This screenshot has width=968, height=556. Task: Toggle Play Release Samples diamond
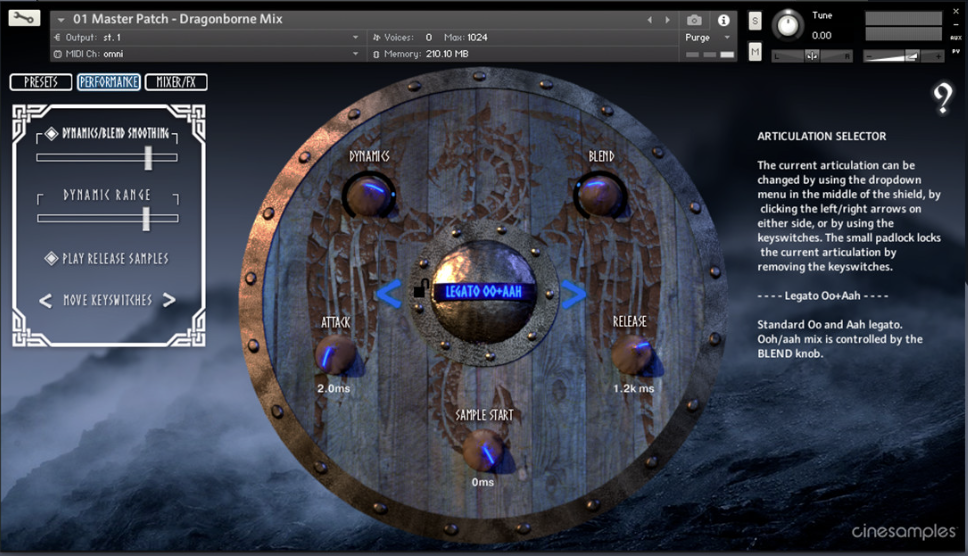[x=51, y=259]
